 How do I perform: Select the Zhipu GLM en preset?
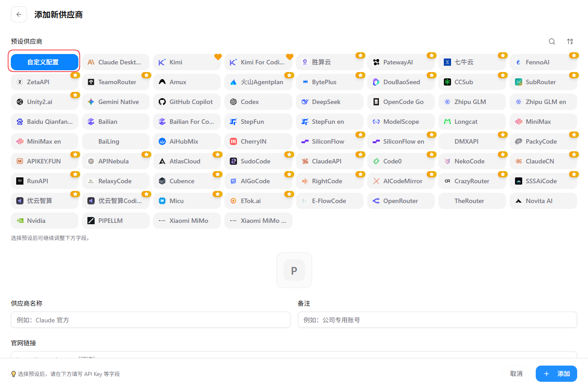click(543, 102)
